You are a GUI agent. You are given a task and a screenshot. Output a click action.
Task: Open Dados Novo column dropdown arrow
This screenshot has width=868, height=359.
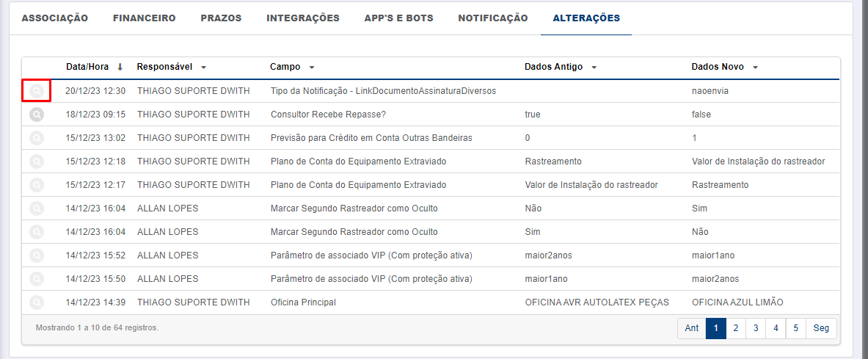[x=755, y=68]
